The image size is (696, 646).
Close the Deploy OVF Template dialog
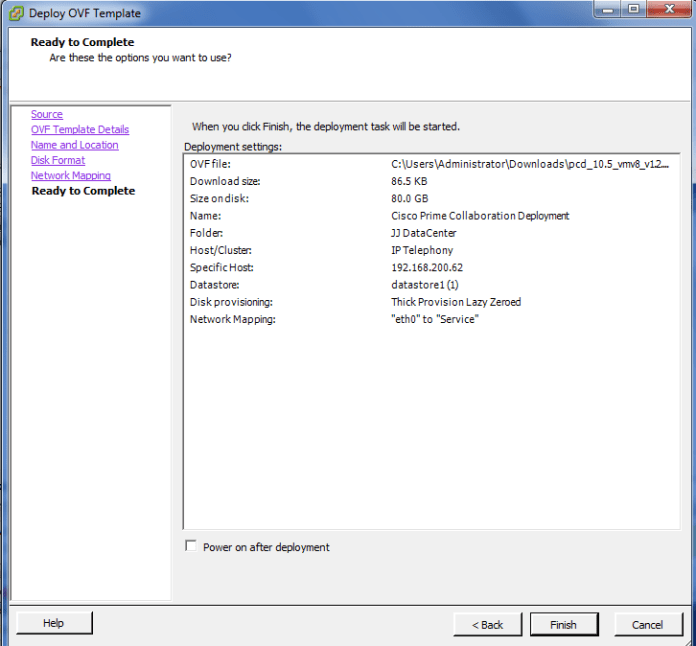pyautogui.click(x=667, y=10)
